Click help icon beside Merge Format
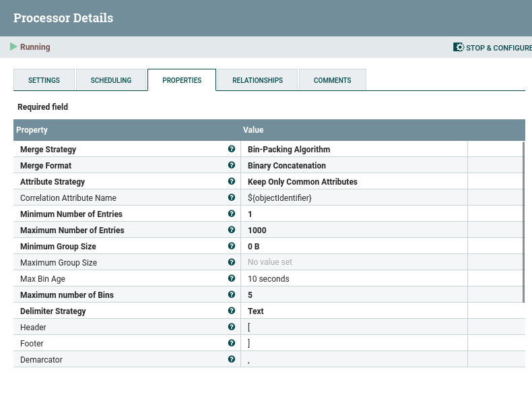Image resolution: width=532 pixels, height=399 pixels. (x=232, y=166)
